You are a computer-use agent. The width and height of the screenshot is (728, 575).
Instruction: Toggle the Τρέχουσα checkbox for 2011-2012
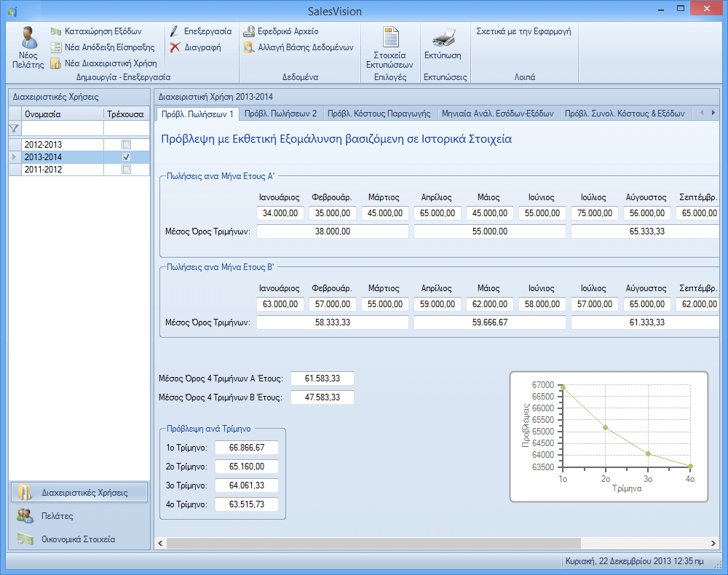point(127,170)
